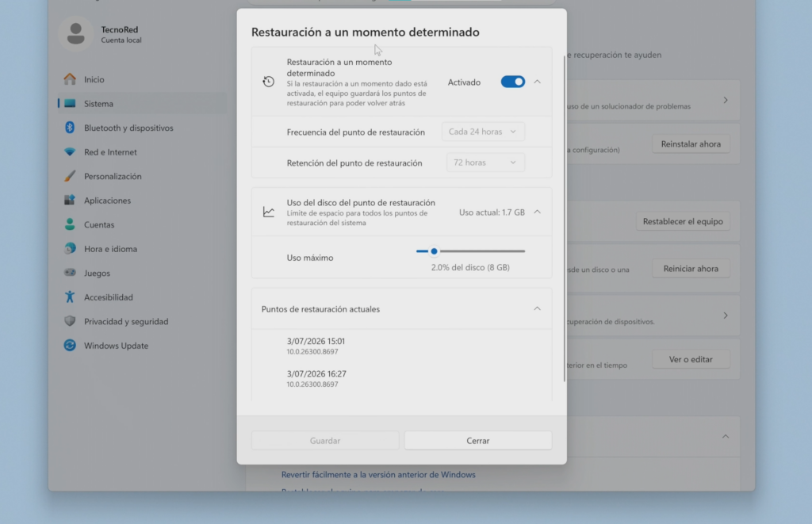This screenshot has width=812, height=524.
Task: Collapse Puntos de restauración actuales list
Action: click(x=537, y=308)
